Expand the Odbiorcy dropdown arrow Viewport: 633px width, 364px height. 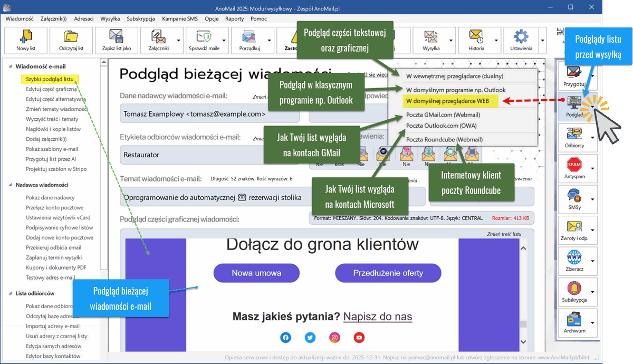[592, 137]
